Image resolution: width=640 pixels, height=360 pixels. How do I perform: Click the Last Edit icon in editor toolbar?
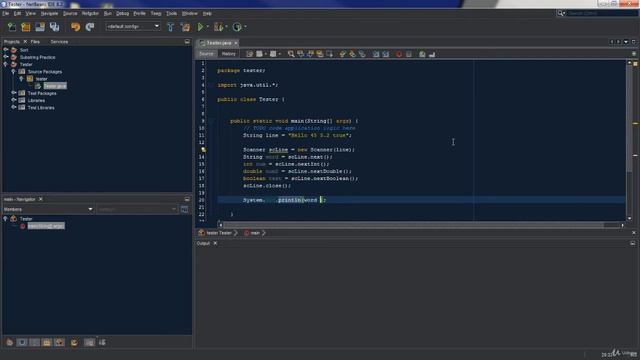(x=249, y=54)
